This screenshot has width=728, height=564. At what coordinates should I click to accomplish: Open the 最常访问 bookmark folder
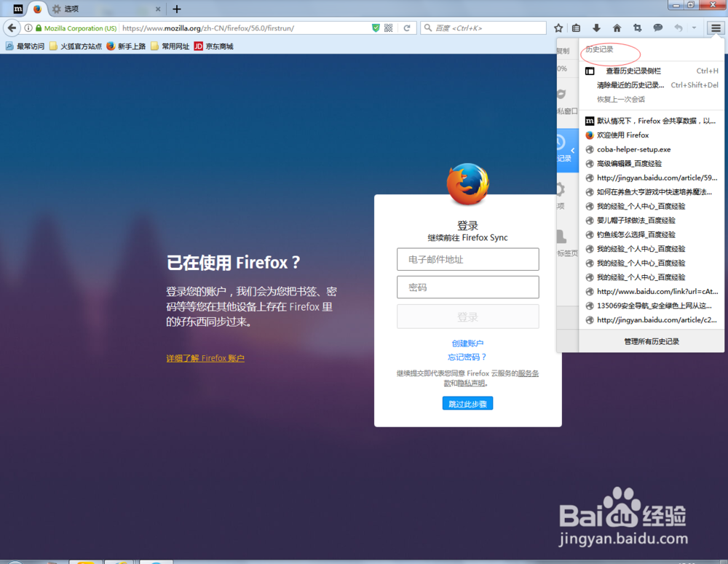coord(25,47)
